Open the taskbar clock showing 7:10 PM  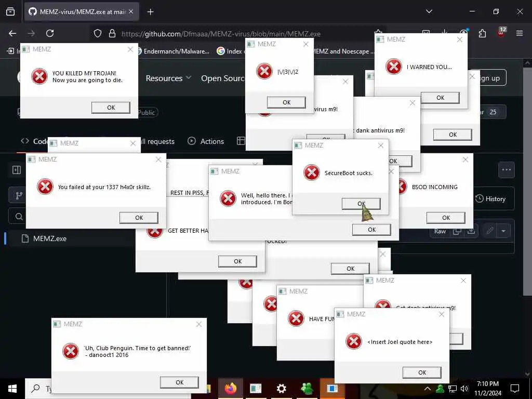pyautogui.click(x=487, y=389)
